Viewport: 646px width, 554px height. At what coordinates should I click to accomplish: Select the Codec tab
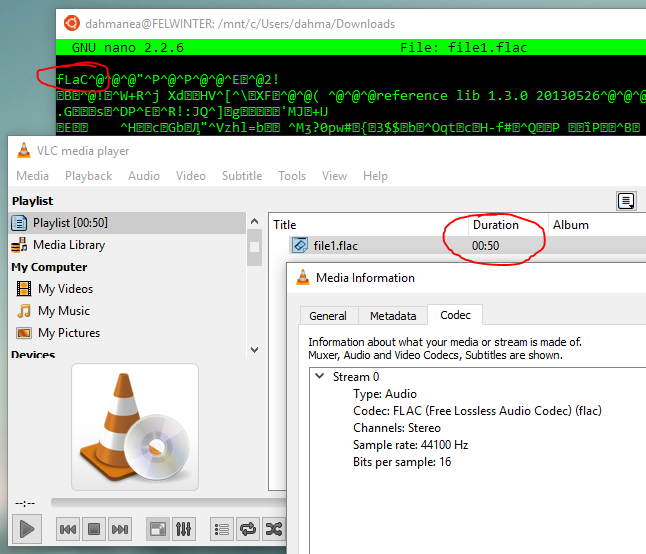pos(455,315)
